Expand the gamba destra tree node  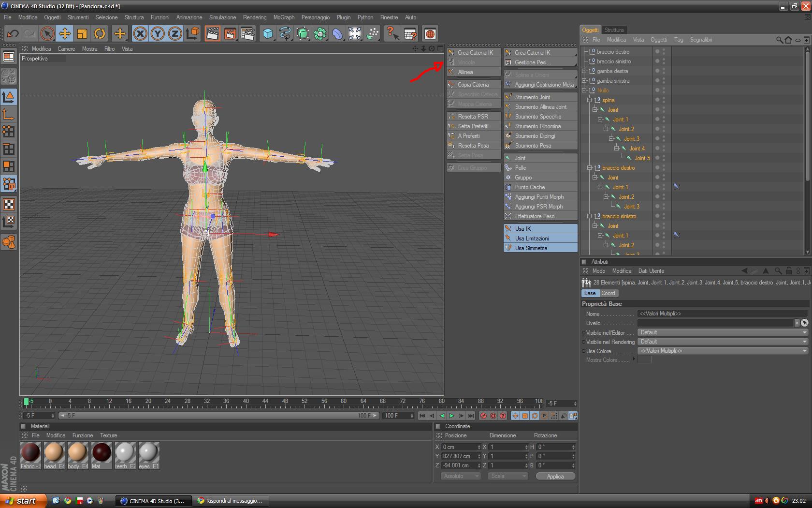[584, 71]
